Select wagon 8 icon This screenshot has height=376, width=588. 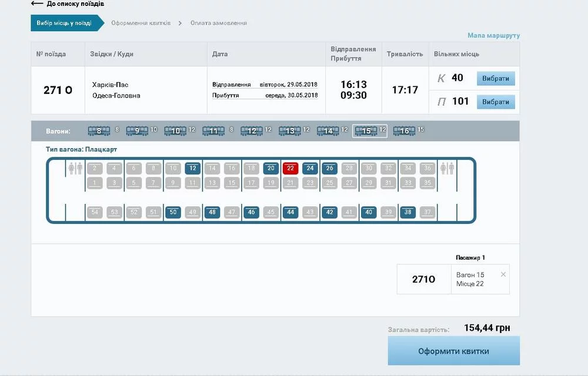pyautogui.click(x=99, y=130)
